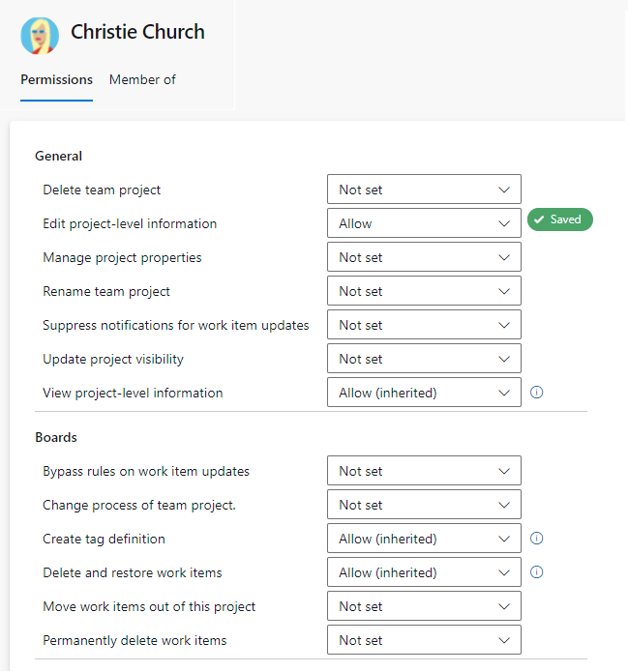
Task: Expand Bypass rules on work item updates dropdown
Action: [424, 471]
